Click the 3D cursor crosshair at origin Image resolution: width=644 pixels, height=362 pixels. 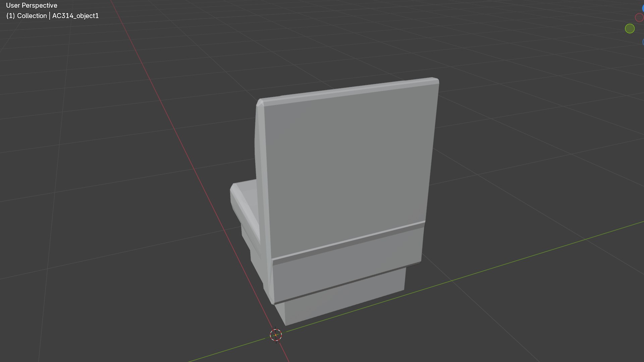[276, 335]
